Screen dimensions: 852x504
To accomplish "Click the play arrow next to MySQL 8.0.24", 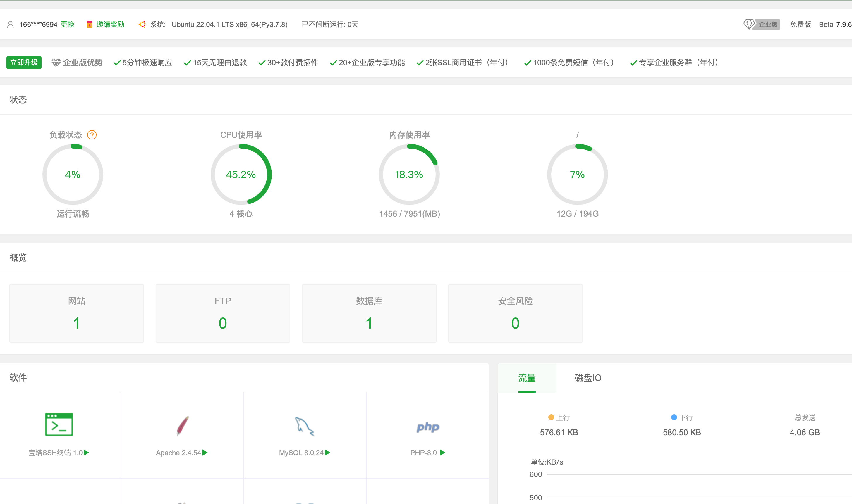I will click(x=328, y=453).
